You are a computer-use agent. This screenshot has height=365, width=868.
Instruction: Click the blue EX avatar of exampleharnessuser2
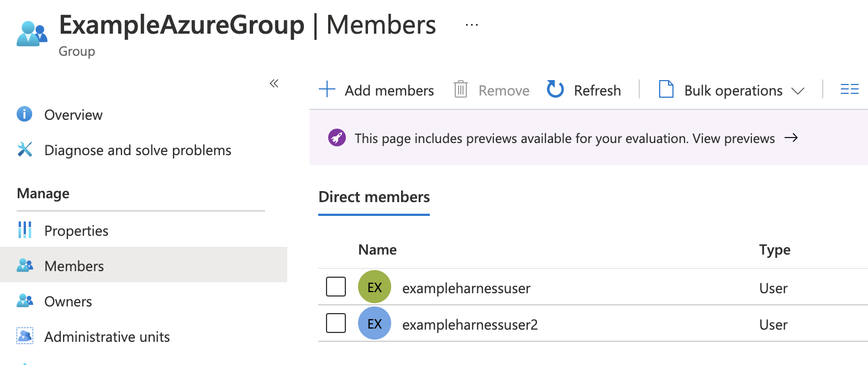click(375, 323)
